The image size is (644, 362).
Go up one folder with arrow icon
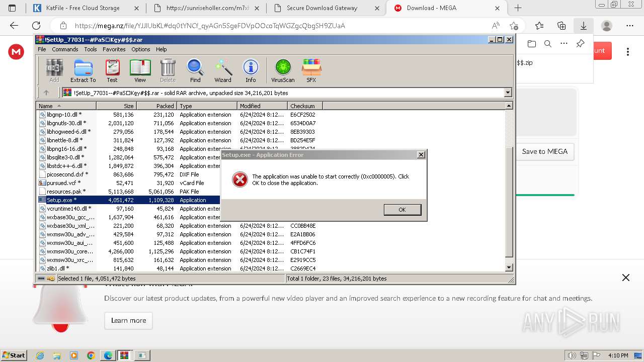pos(46,93)
